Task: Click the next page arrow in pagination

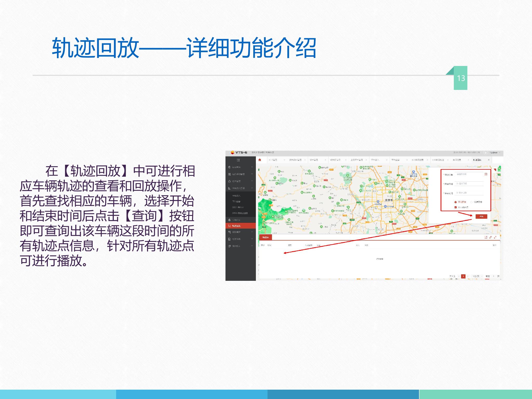Action: point(468,276)
